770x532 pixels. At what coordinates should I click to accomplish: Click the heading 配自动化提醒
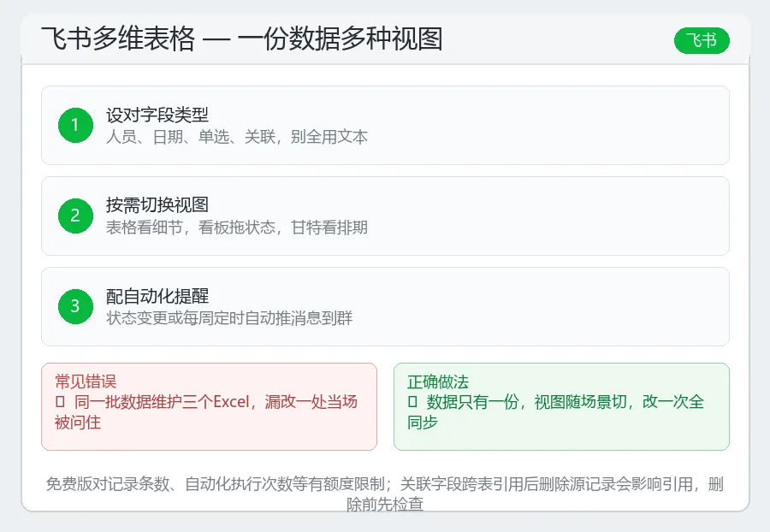[157, 297]
